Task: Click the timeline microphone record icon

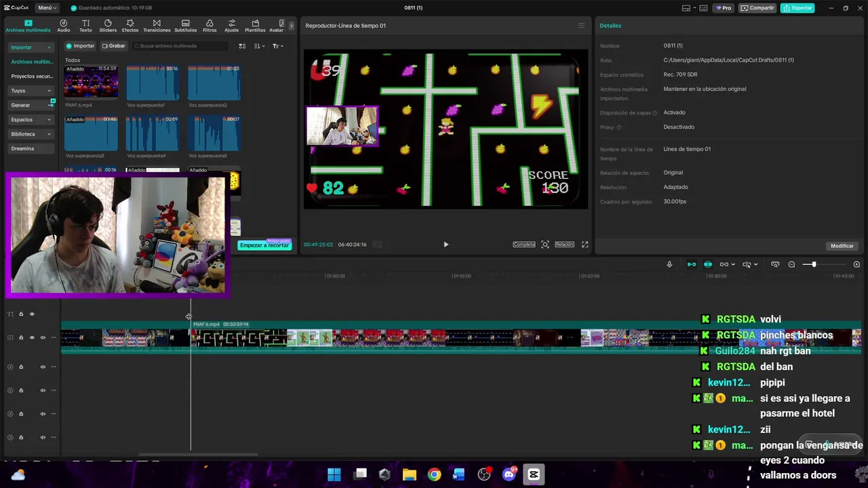Action: [x=669, y=264]
